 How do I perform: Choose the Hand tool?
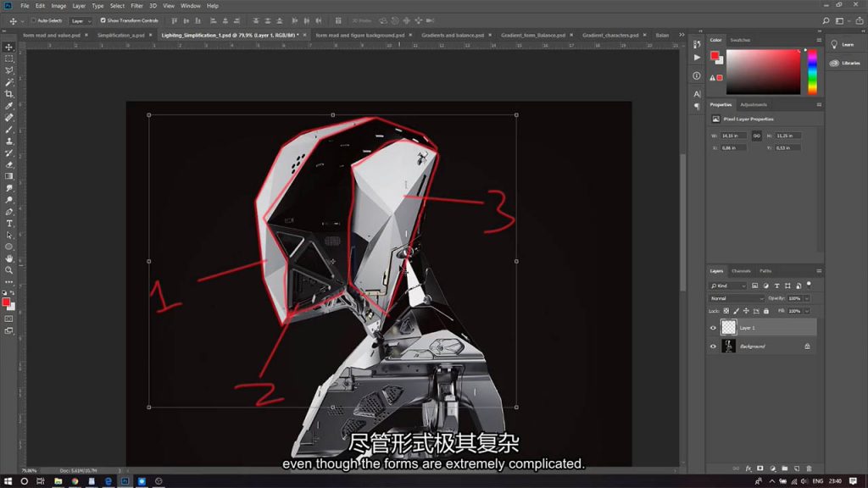(9, 258)
